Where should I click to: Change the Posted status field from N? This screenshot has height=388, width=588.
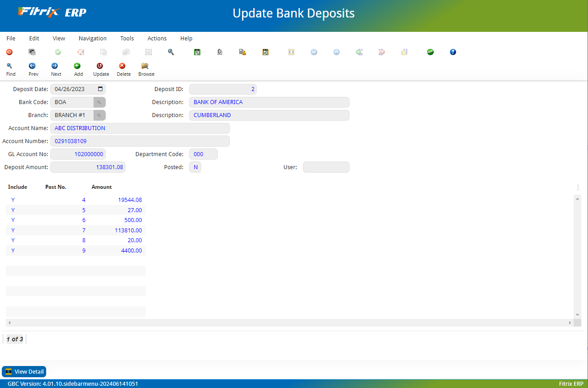[x=195, y=166]
